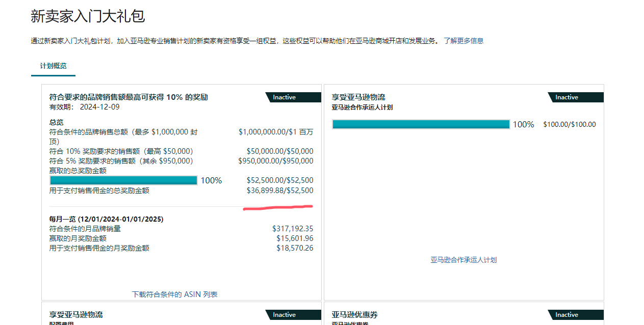Click 享受亚马逊物流 heading above 配置费用

click(76, 315)
